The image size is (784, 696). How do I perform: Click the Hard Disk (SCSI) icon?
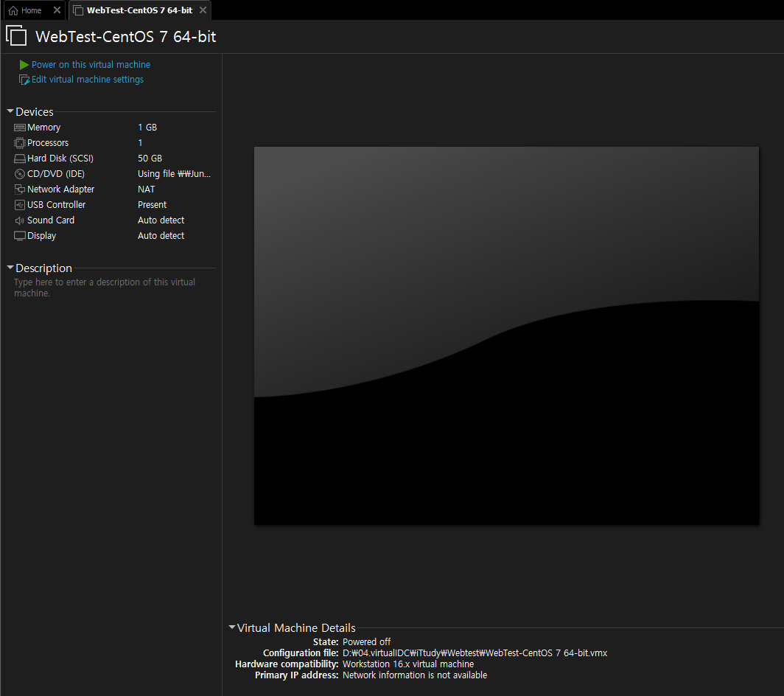pyautogui.click(x=19, y=159)
